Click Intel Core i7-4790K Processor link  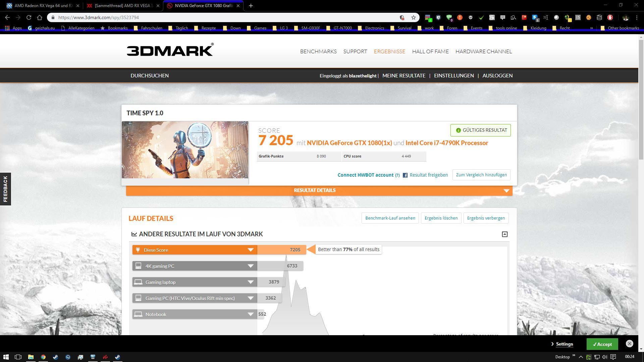pyautogui.click(x=447, y=143)
